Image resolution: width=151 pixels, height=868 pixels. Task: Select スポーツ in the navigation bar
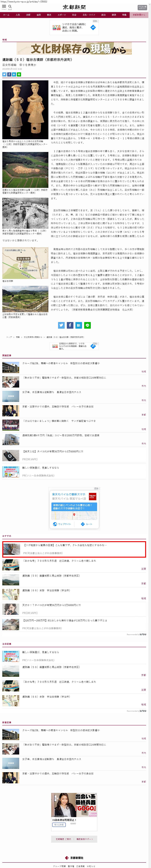coord(61,15)
